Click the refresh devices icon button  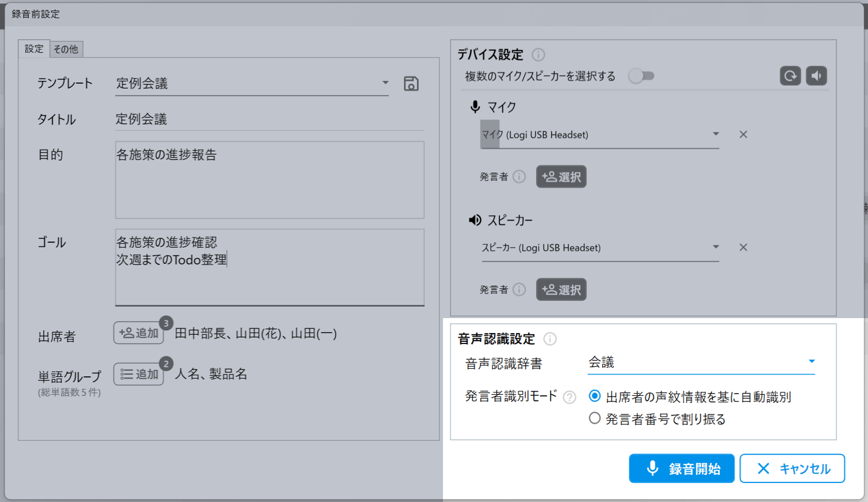click(790, 76)
